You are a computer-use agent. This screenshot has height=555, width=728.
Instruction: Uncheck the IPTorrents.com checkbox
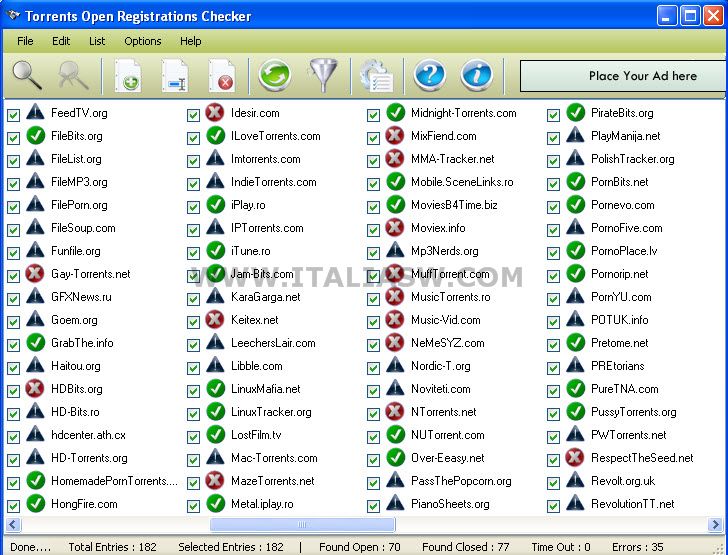[194, 230]
